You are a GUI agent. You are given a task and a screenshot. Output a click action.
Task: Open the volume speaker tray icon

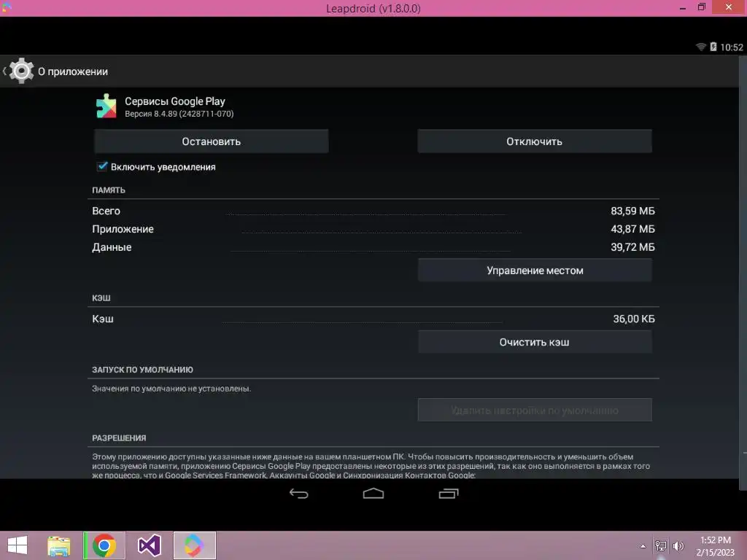[x=678, y=546]
